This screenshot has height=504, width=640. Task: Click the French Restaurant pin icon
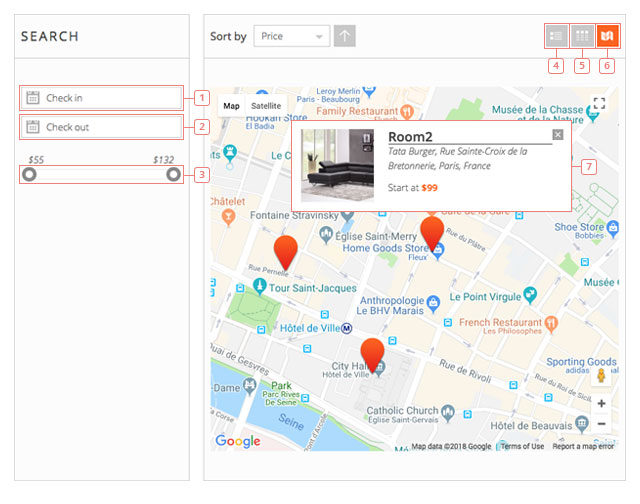click(551, 324)
